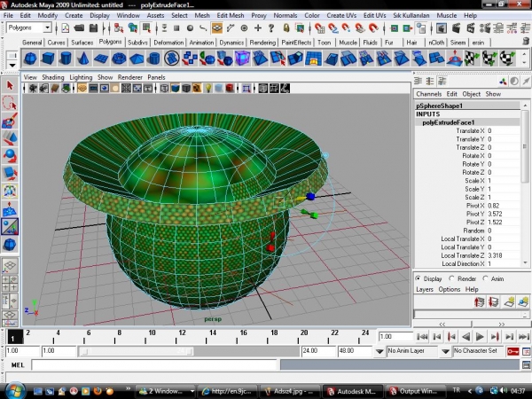Switch to the Surfaces shelf tab

pos(82,43)
